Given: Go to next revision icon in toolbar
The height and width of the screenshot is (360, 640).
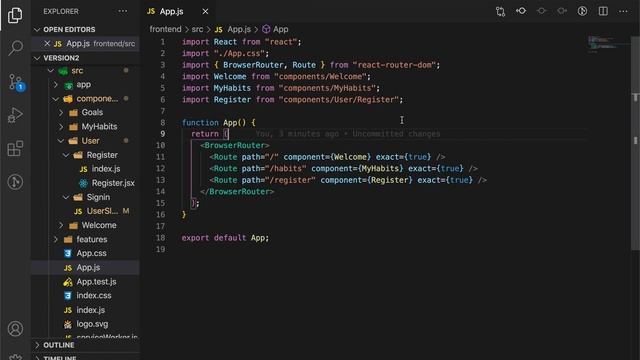Looking at the screenshot, I should [x=562, y=11].
